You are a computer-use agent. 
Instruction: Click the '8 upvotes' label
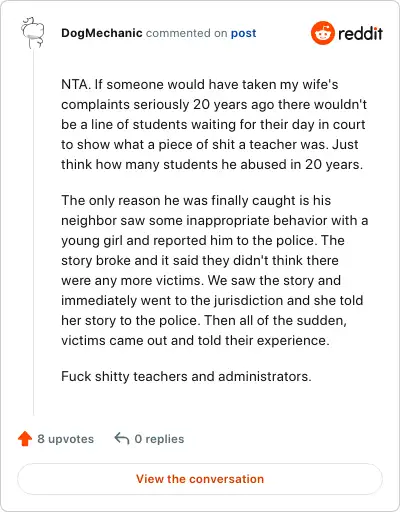pyautogui.click(x=66, y=439)
